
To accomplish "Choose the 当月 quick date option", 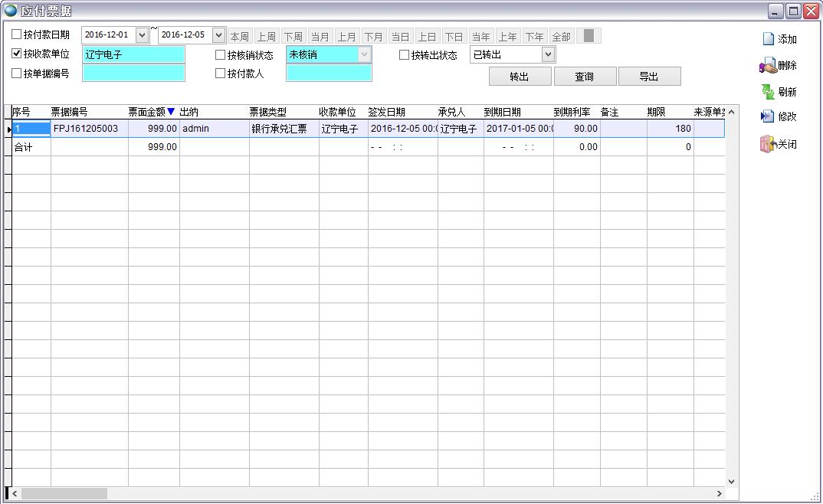I will 320,37.
